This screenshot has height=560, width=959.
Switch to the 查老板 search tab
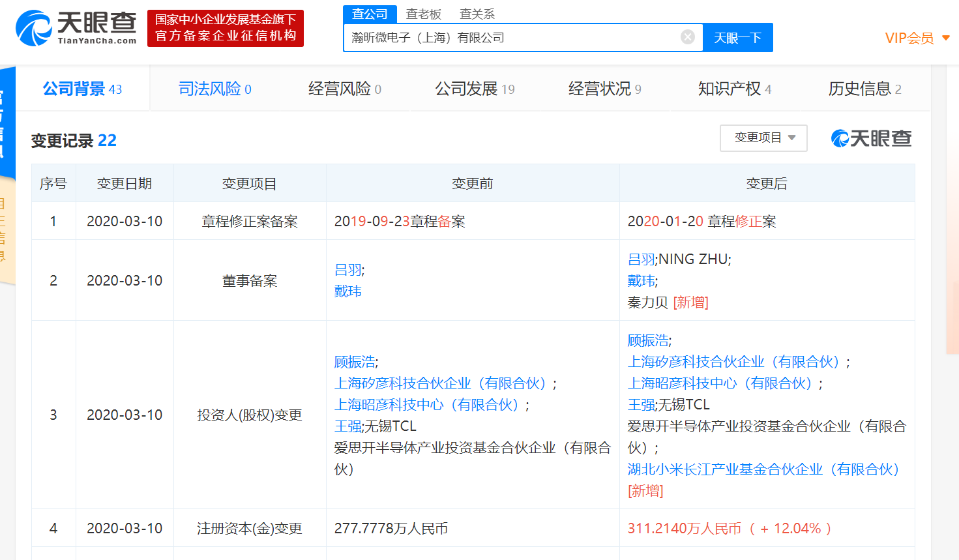pyautogui.click(x=424, y=14)
